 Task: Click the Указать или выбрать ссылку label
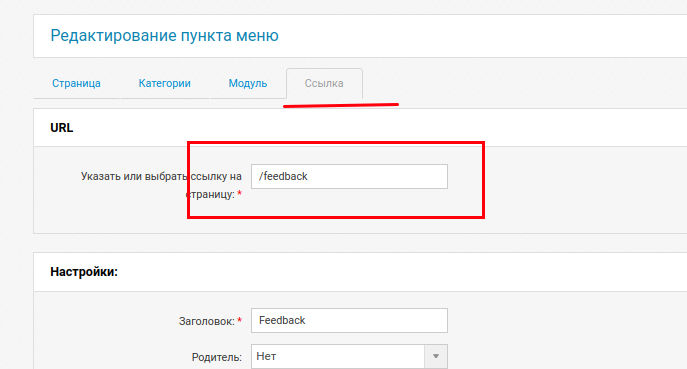click(x=161, y=185)
